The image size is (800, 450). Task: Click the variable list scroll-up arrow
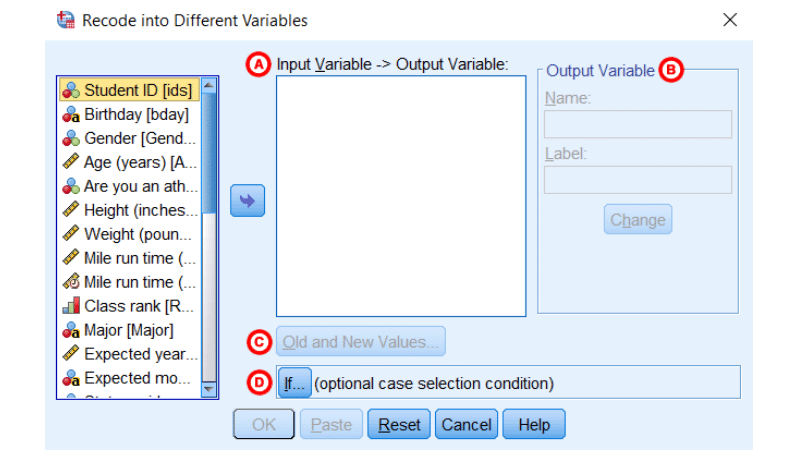tap(209, 85)
